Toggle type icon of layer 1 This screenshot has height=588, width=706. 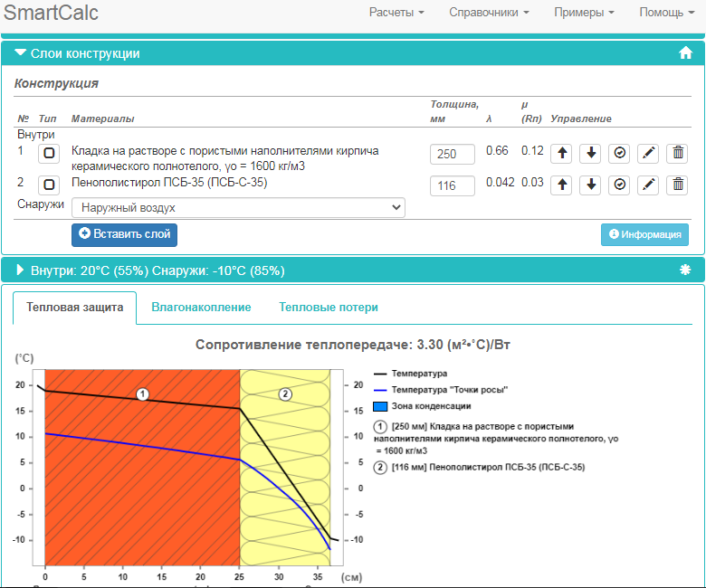(49, 154)
